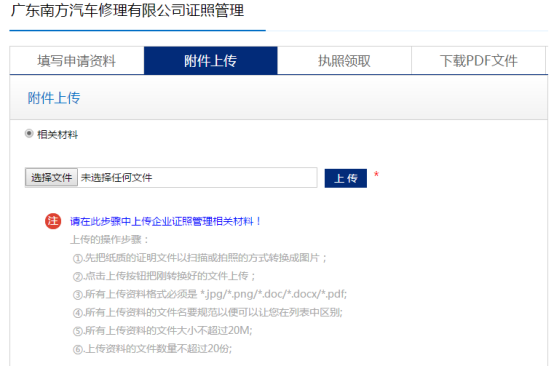Select the 相关材料 radio button
Screen dimensions: 554x366
(x=29, y=134)
